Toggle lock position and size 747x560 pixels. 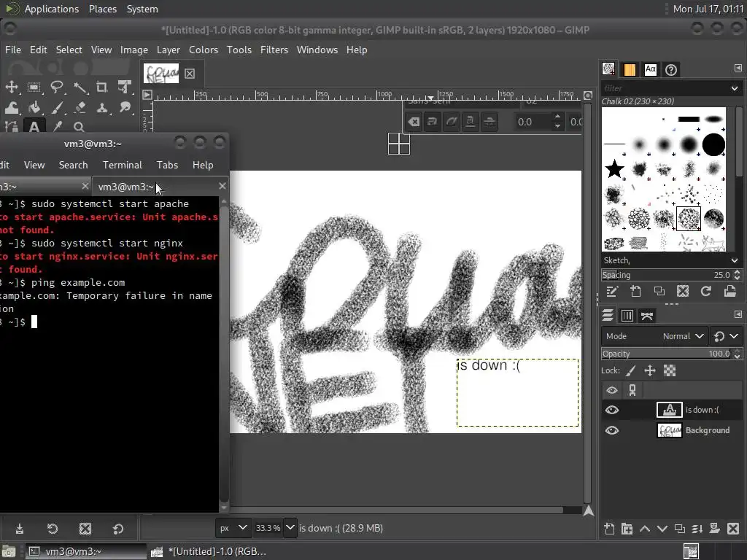[650, 370]
